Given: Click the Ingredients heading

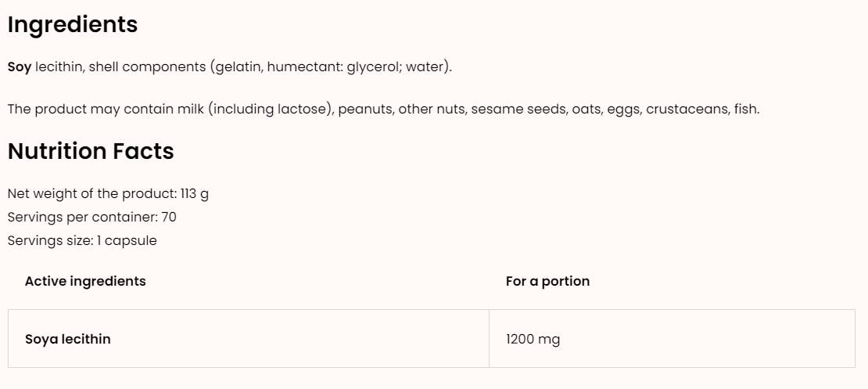Looking at the screenshot, I should tap(73, 25).
